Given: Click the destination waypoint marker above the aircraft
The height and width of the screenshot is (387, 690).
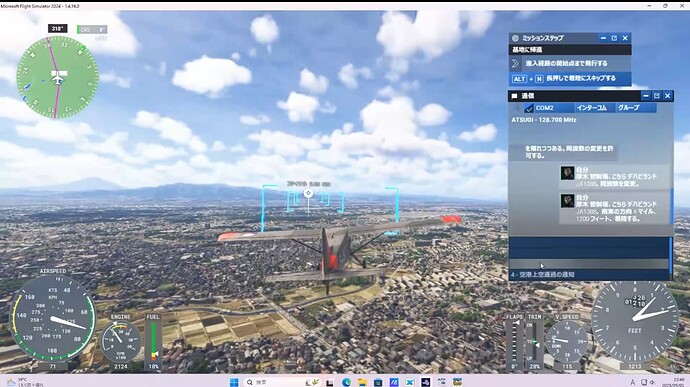Looking at the screenshot, I should pyautogui.click(x=308, y=193).
